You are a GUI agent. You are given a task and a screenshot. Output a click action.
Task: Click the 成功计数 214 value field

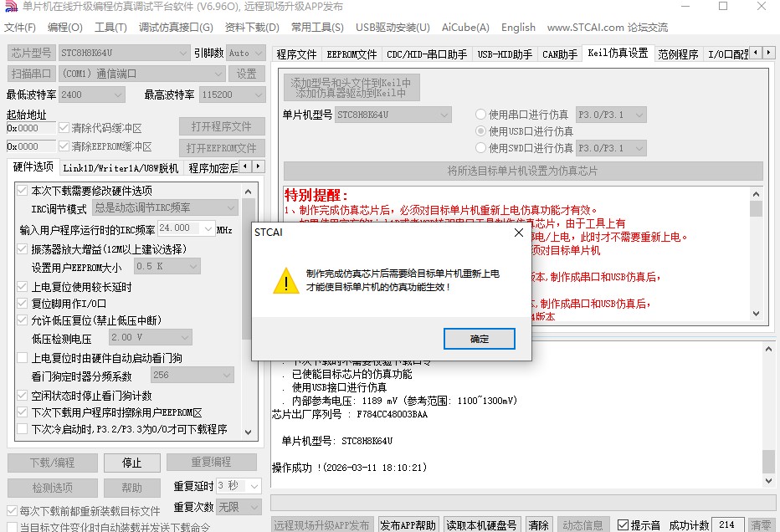tap(728, 525)
